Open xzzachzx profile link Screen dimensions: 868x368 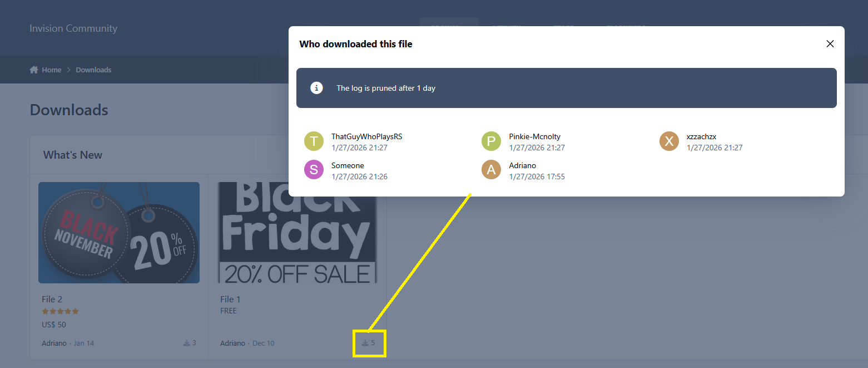(x=701, y=136)
